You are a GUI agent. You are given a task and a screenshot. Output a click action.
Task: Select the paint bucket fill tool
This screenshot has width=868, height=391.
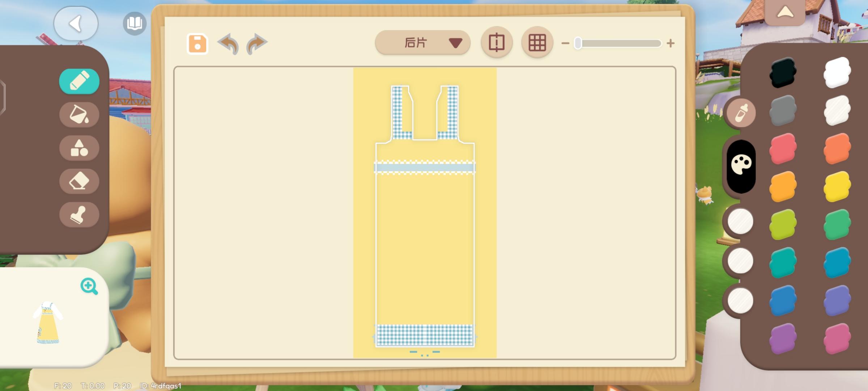[x=79, y=114]
